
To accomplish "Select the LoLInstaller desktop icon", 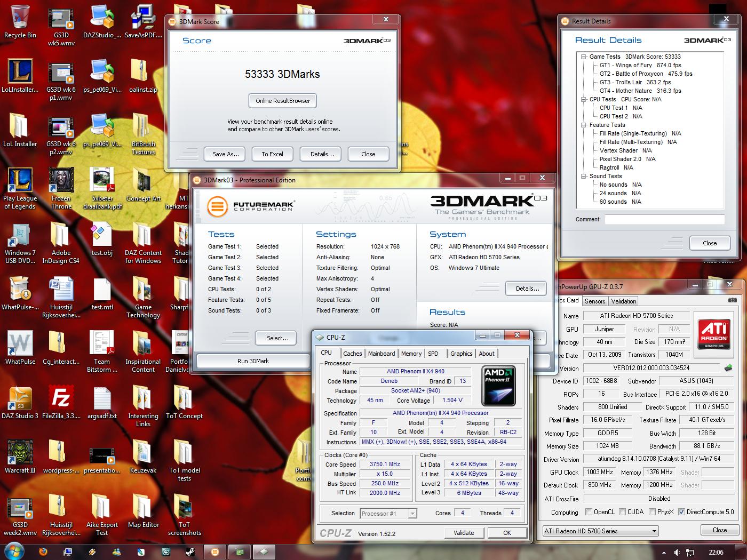I will tap(20, 76).
